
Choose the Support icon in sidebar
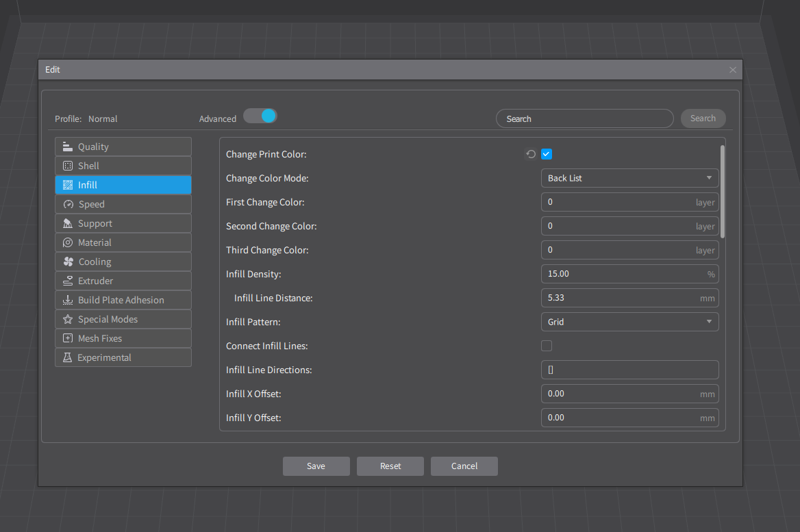(67, 223)
